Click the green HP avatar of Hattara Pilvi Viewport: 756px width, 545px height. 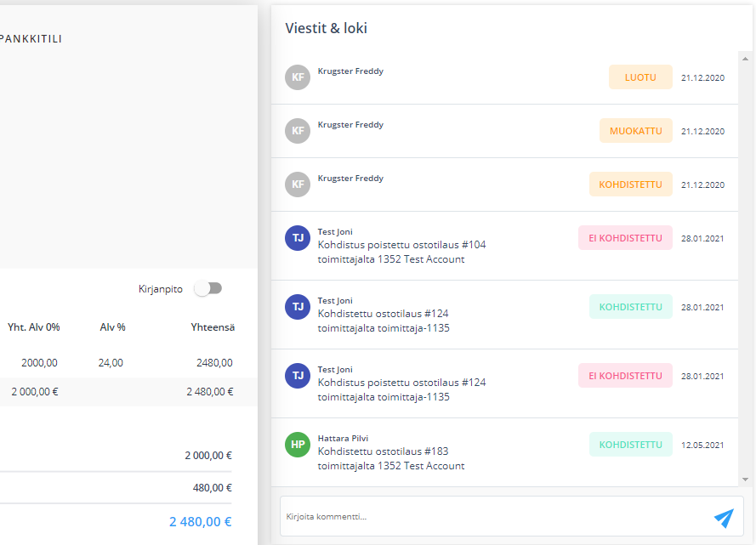point(298,445)
